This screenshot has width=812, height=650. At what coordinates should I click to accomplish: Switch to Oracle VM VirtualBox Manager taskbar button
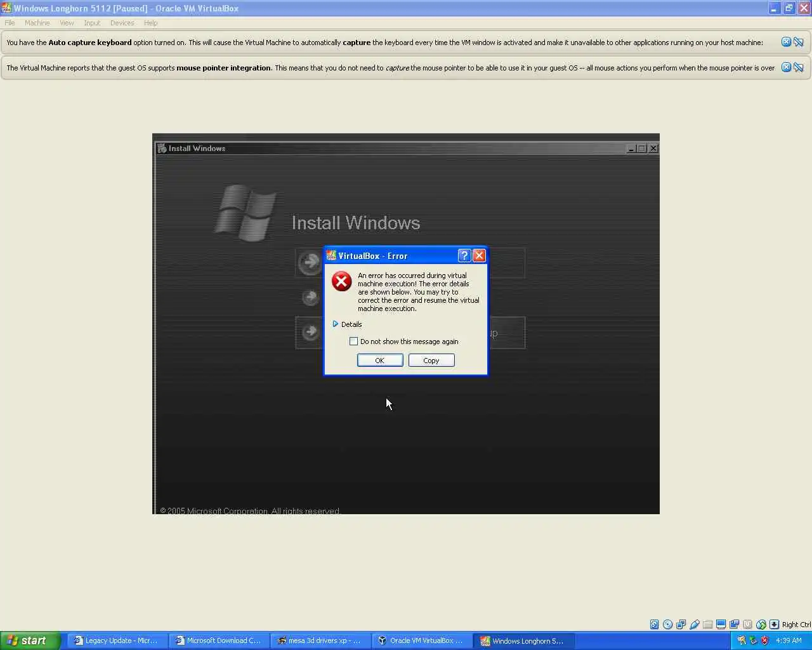[422, 640]
